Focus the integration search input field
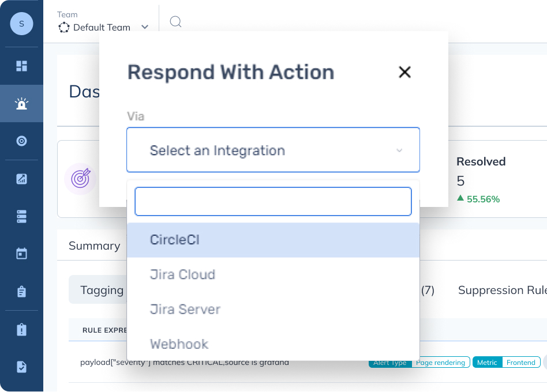Screen dimensions: 547x392 [273, 201]
